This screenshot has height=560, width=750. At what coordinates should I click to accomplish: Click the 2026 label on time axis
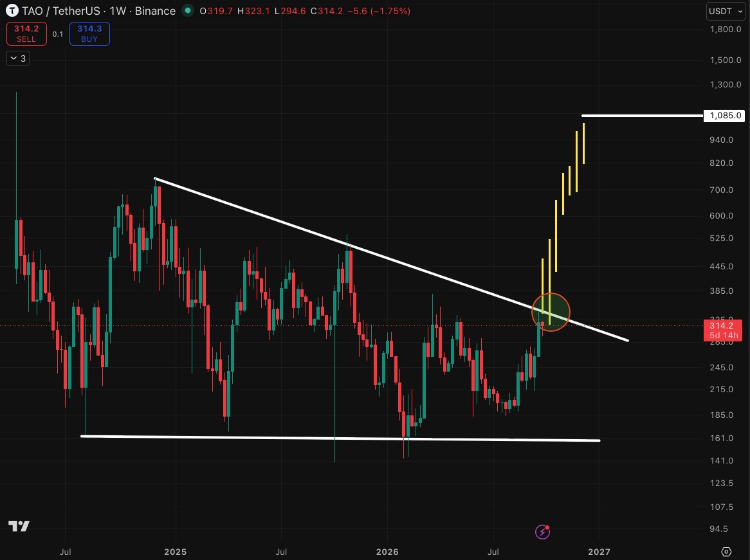pyautogui.click(x=387, y=552)
